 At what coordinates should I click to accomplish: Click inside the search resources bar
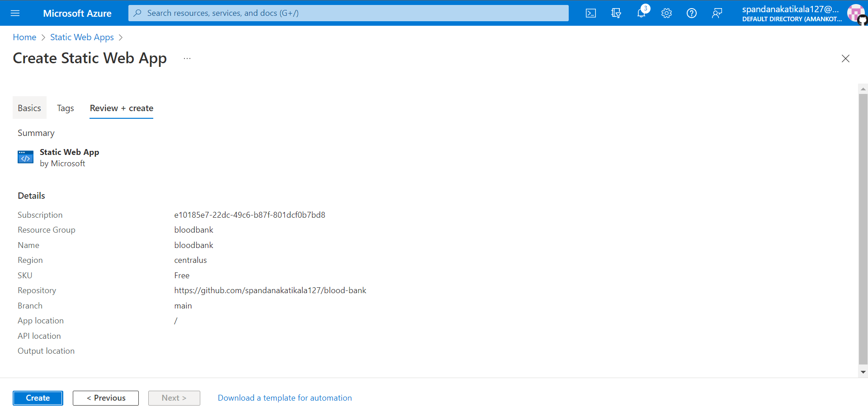348,13
